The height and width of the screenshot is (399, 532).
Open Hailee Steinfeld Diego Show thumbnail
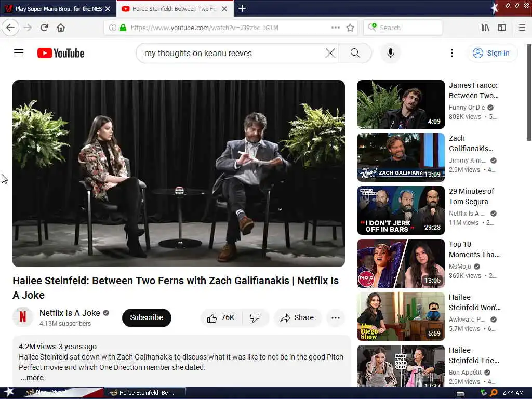(401, 316)
